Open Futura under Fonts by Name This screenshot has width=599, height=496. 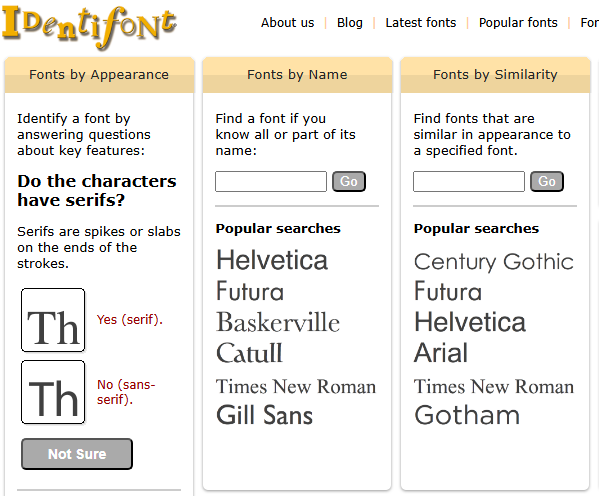(250, 291)
